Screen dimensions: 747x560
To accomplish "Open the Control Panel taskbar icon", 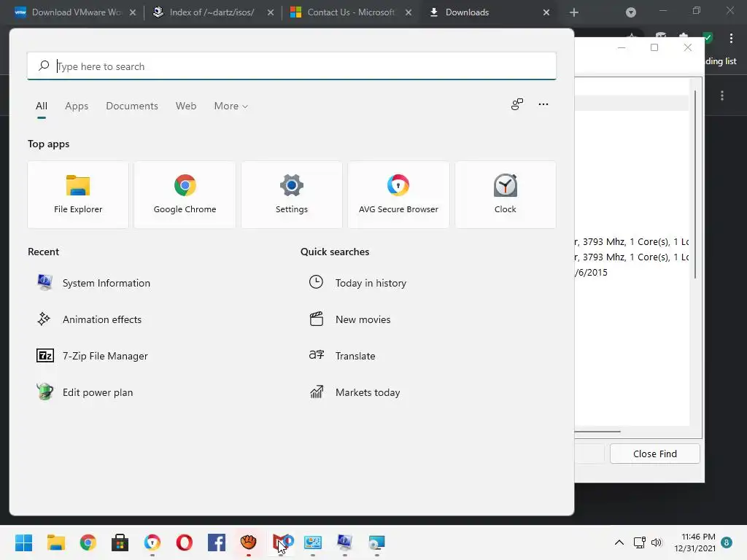I will (313, 542).
